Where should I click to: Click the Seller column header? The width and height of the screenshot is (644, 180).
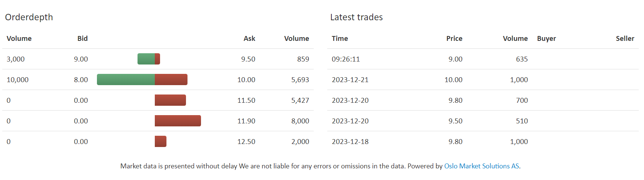point(625,39)
